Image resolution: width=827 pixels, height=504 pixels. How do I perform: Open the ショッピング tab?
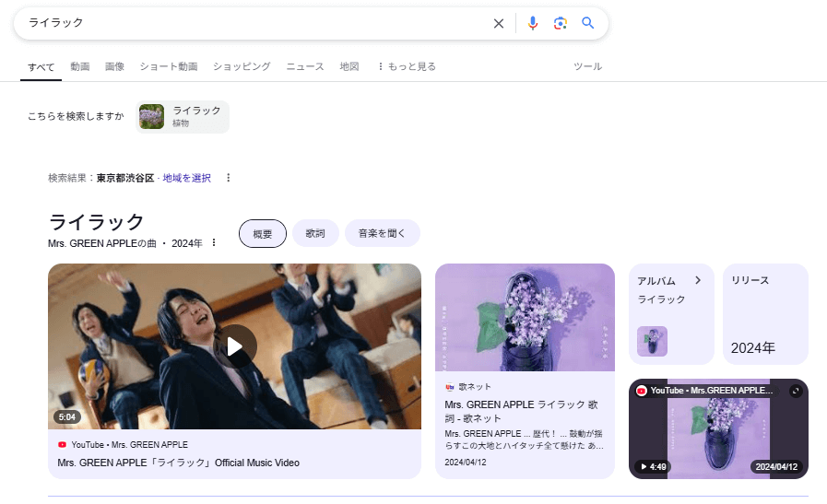click(242, 66)
